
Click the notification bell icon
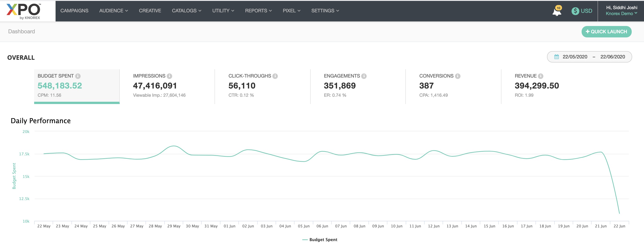[557, 12]
